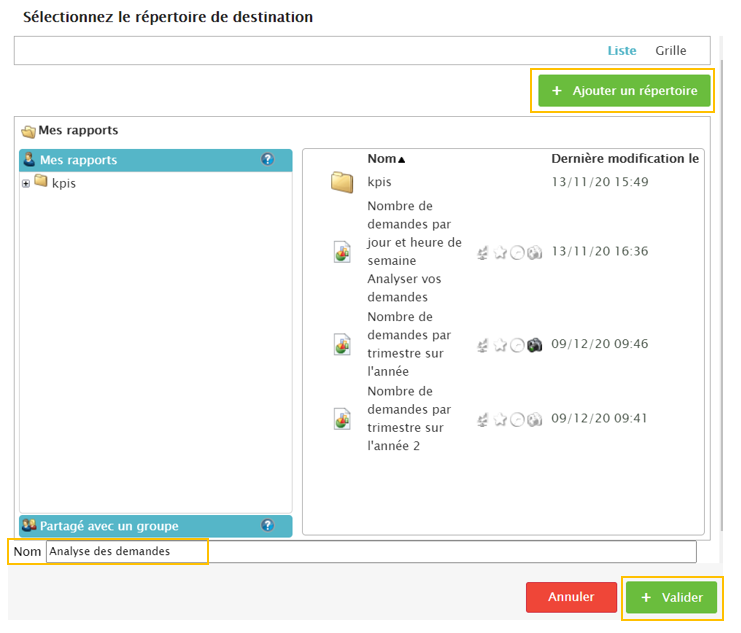Switch to Grille view
This screenshot has width=741, height=633.
[x=670, y=51]
